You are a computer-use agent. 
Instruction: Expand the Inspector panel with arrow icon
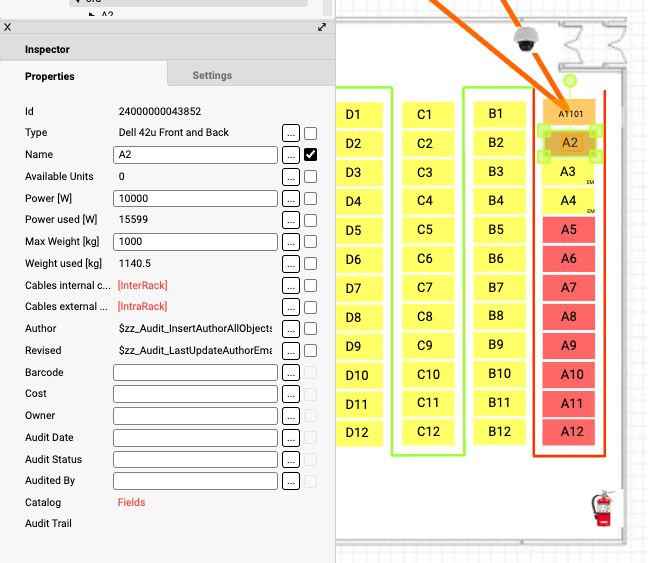click(x=322, y=28)
